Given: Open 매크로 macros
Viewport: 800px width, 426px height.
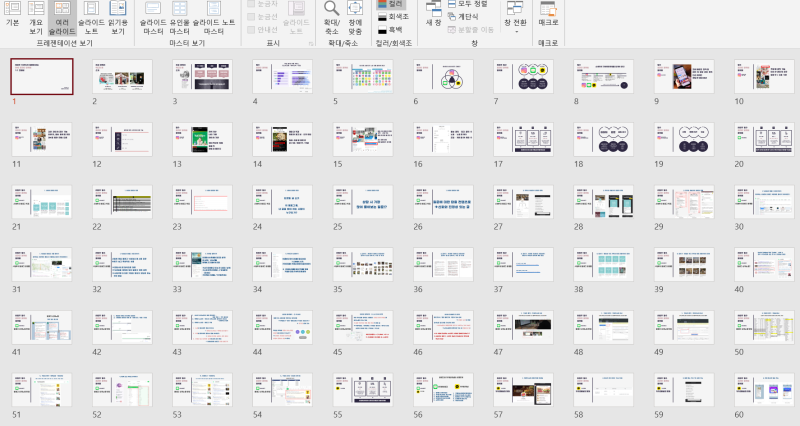Looking at the screenshot, I should click(548, 15).
